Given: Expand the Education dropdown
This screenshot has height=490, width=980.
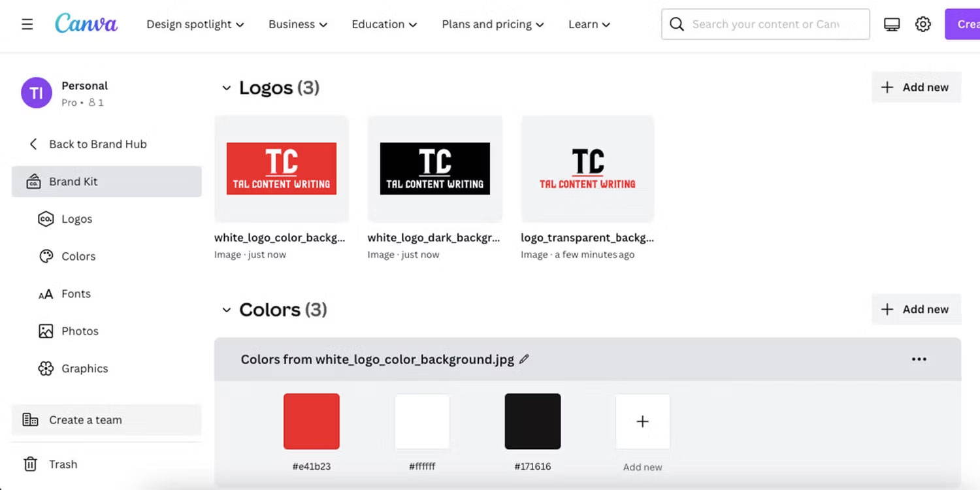Looking at the screenshot, I should coord(384,24).
